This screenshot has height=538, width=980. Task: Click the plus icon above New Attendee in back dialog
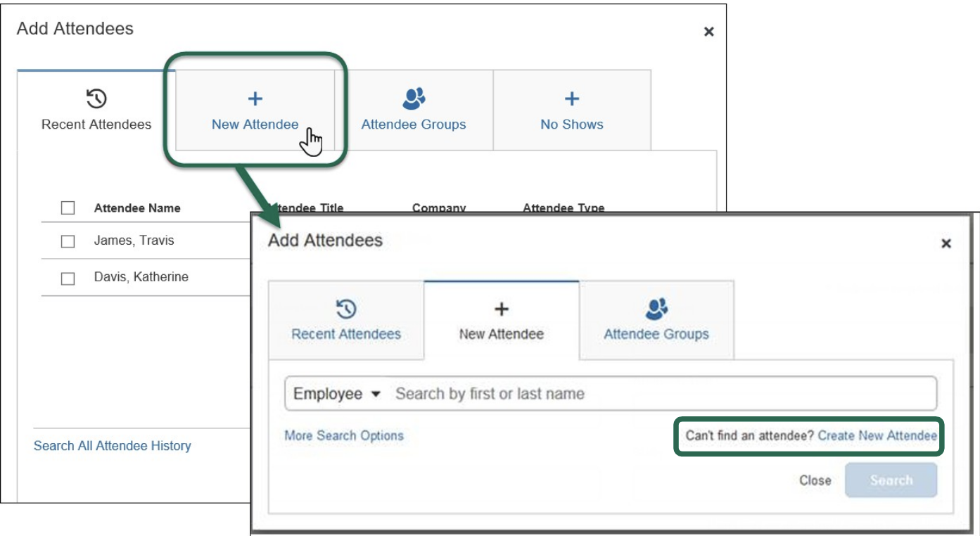pyautogui.click(x=255, y=99)
